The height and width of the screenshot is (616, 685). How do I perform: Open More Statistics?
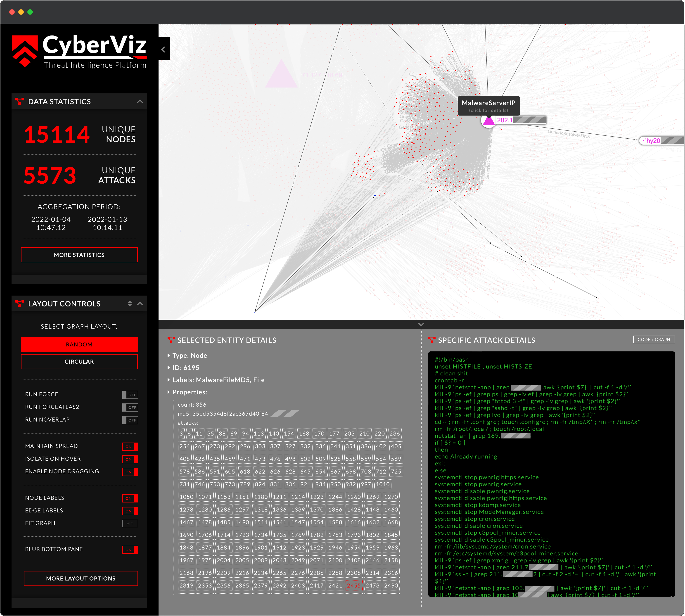pos(79,255)
